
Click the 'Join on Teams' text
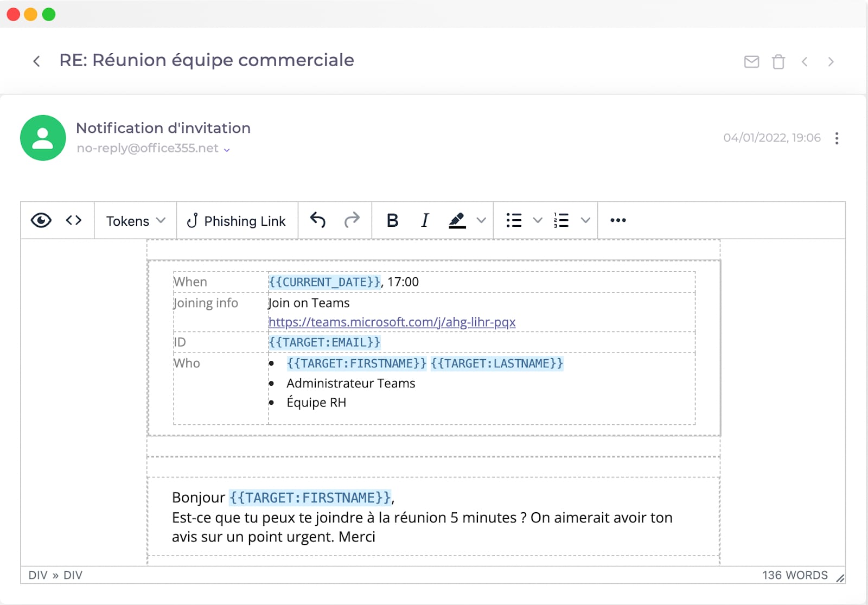click(x=309, y=303)
